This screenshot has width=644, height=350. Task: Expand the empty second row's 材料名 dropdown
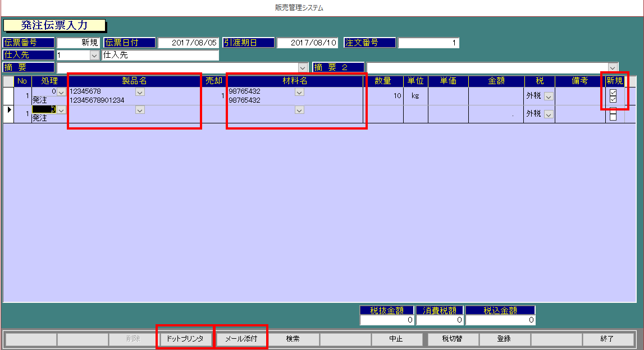point(299,110)
